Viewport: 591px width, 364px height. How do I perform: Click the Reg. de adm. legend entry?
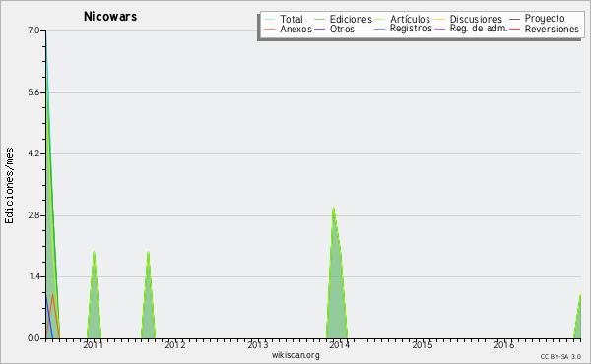(x=471, y=29)
